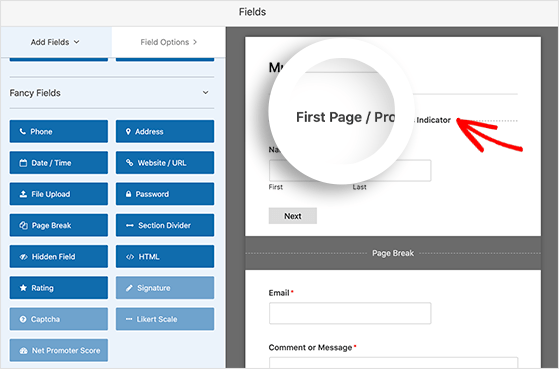Click the Website / URL link icon
This screenshot has height=369, width=559.
click(x=129, y=163)
